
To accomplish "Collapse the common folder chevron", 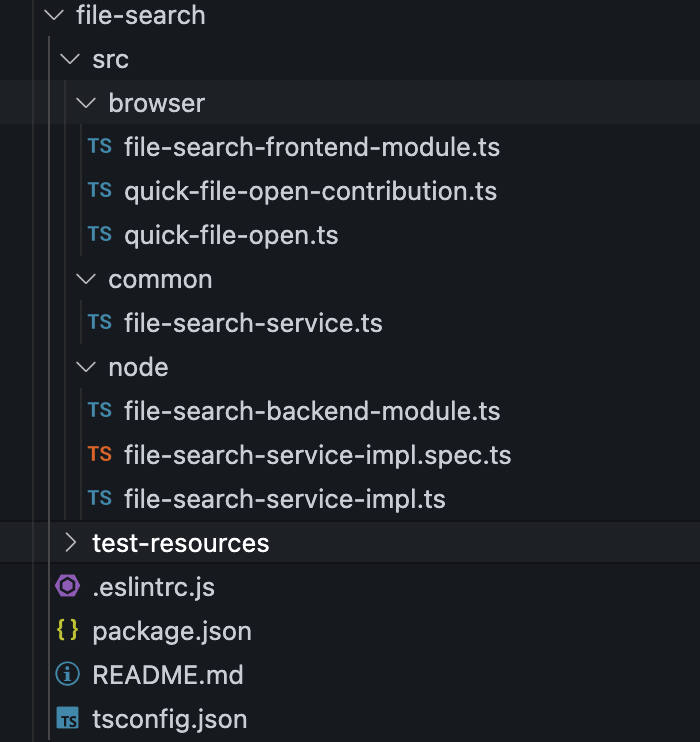I will (x=86, y=279).
